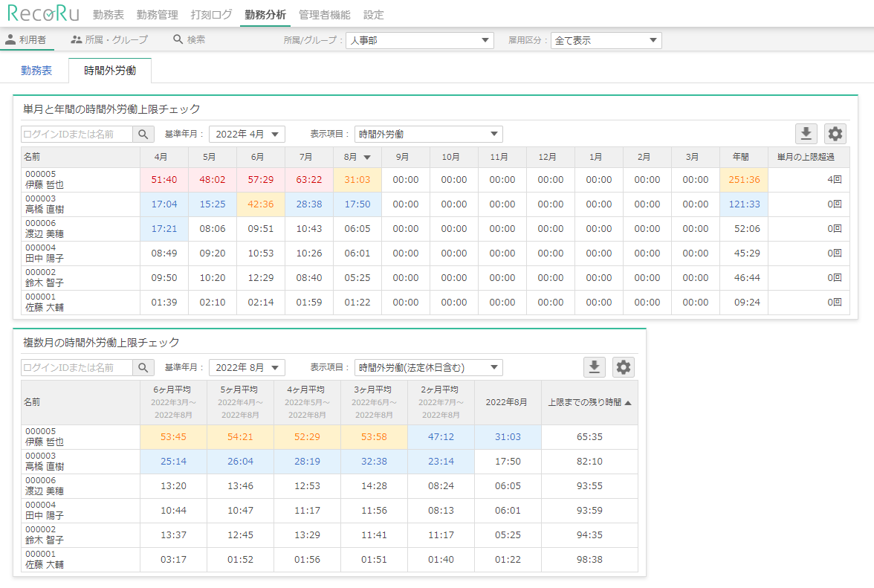Viewport: 874px width, 588px height.
Task: Click the multi-month login ID search field
Action: pyautogui.click(x=77, y=367)
